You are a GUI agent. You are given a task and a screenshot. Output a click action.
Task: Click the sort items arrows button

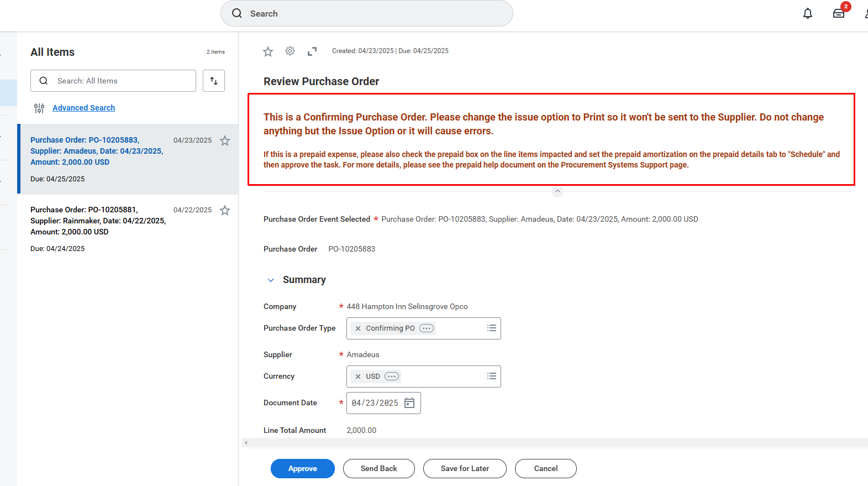click(214, 81)
